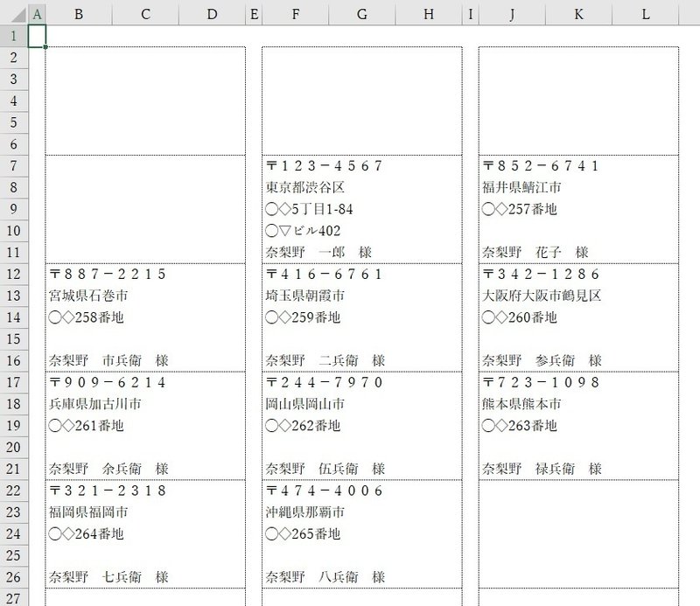Click the cell 東京都渋谷区
This screenshot has width=700, height=606.
click(304, 187)
